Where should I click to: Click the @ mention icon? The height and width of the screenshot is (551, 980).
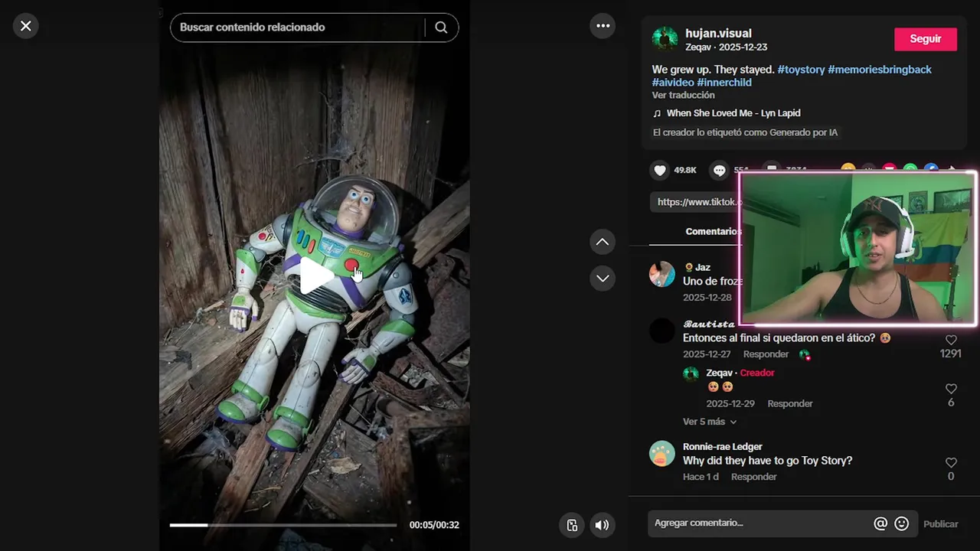click(880, 523)
